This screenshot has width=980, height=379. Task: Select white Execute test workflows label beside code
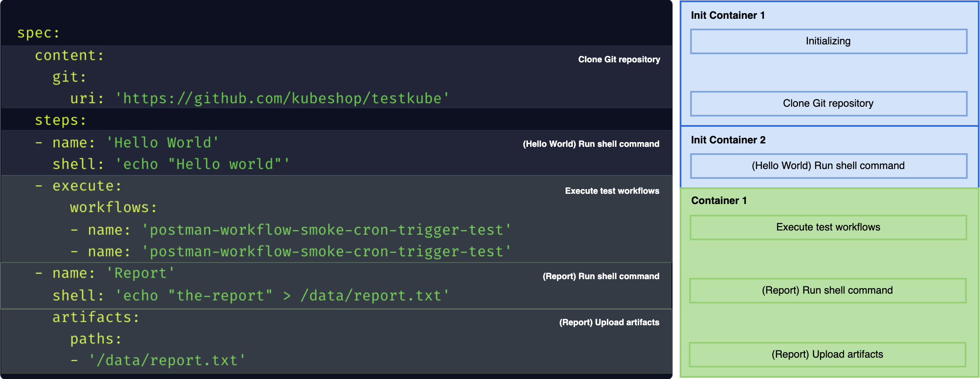click(x=612, y=191)
